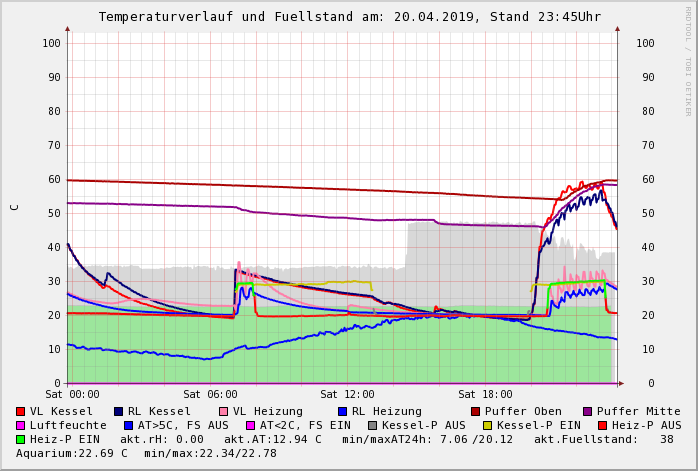Click the 'Sat 06:00' time axis label
698x471 pixels.
tap(210, 395)
